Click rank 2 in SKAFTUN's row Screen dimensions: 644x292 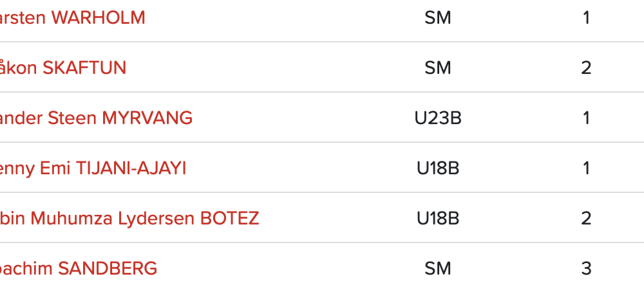(x=586, y=68)
